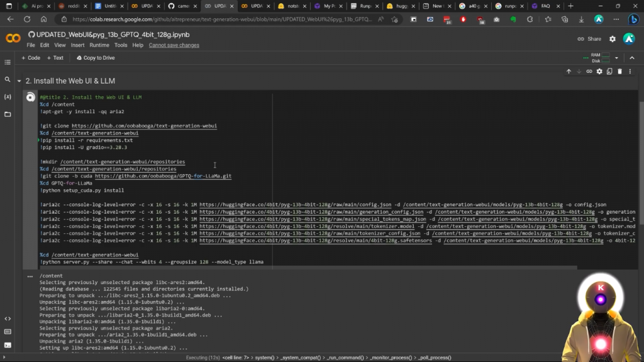The image size is (644, 362).
Task: Move the cell up with arrow
Action: click(x=569, y=72)
